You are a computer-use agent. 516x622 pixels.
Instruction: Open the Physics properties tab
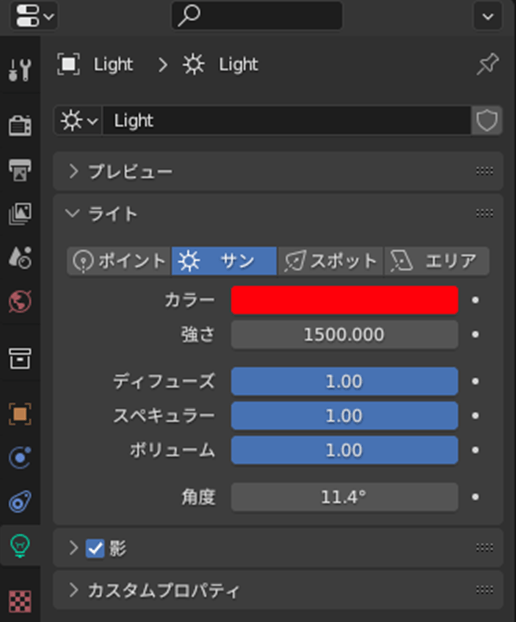coord(20,458)
